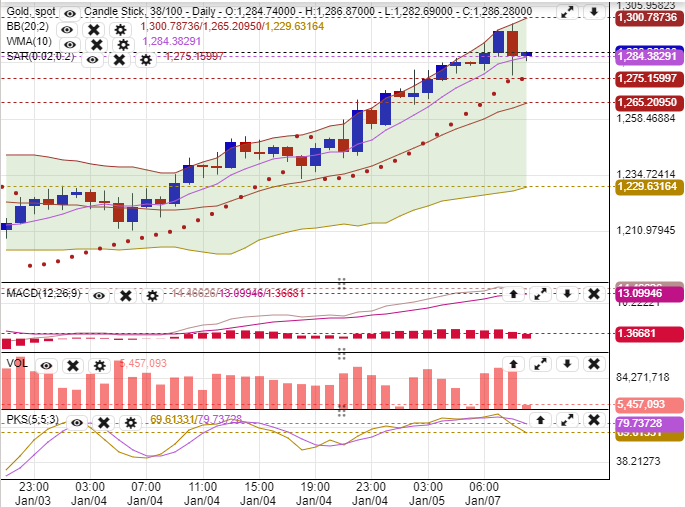This screenshot has width=685, height=507.
Task: Open the SAR indicator settings gear
Action: 145,60
